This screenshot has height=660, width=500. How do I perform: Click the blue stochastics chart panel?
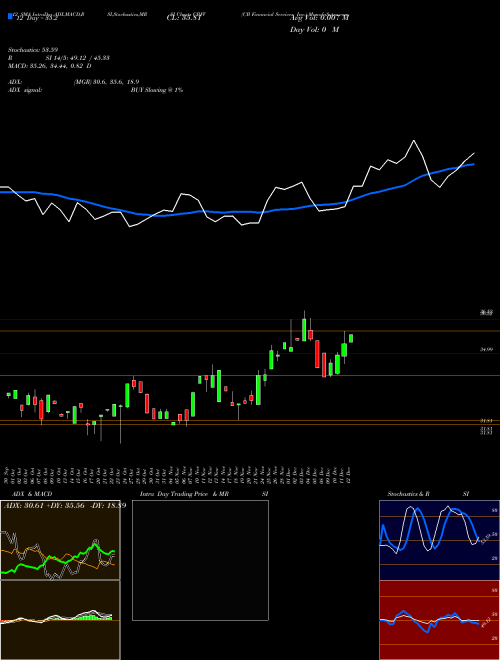439,540
